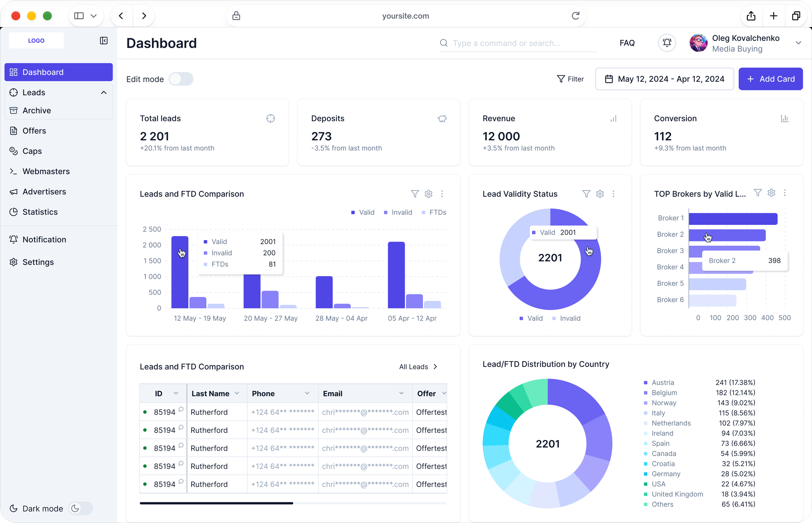Open the Email column dropdown
Image resolution: width=812 pixels, height=523 pixels.
401,393
